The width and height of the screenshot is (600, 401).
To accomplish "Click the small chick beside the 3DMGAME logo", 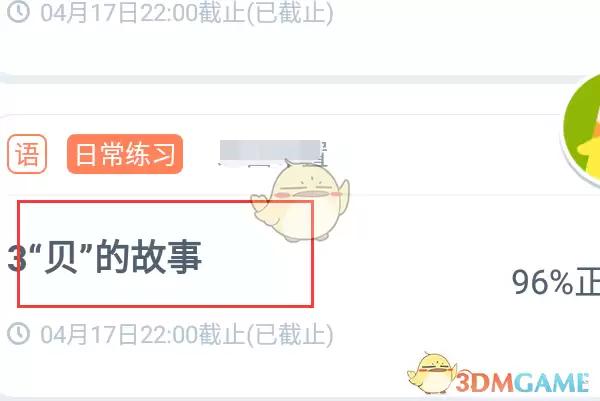I will (431, 373).
